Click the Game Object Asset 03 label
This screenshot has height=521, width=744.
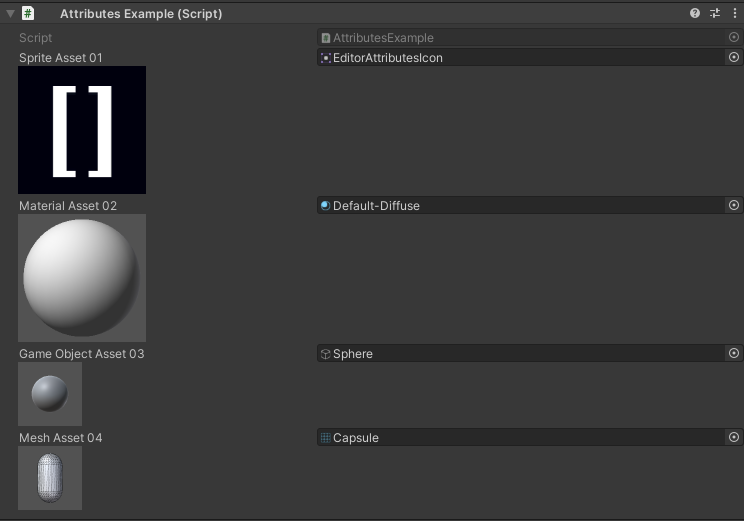coord(82,354)
